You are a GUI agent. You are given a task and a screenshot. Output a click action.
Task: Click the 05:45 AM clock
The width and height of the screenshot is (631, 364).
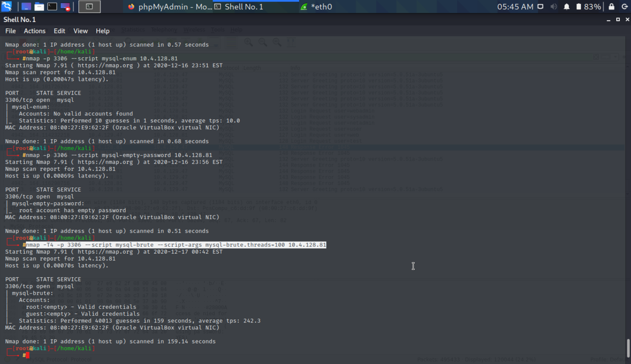(515, 7)
